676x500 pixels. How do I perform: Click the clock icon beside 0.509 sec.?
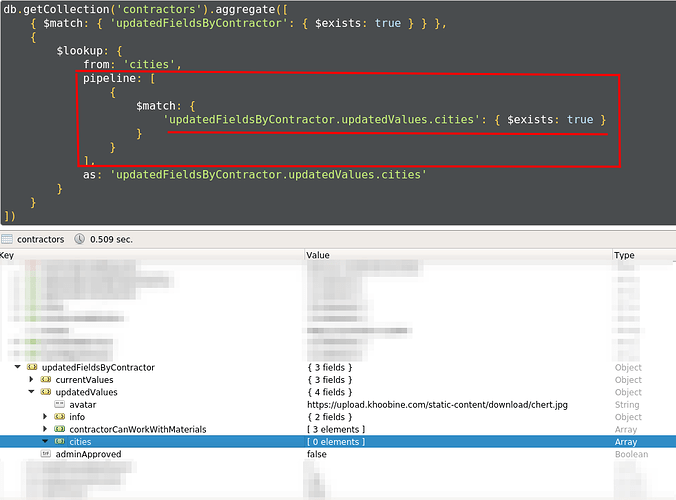(79, 240)
